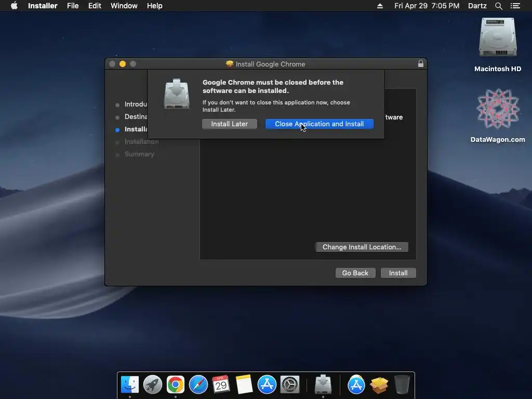The image size is (532, 399).
Task: Open Launchpad from the Dock
Action: 153,385
